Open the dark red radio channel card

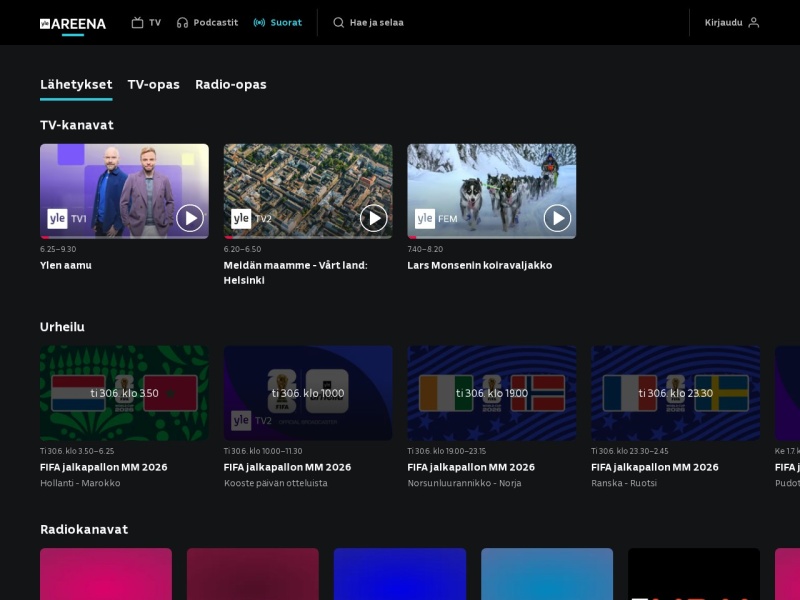(253, 574)
